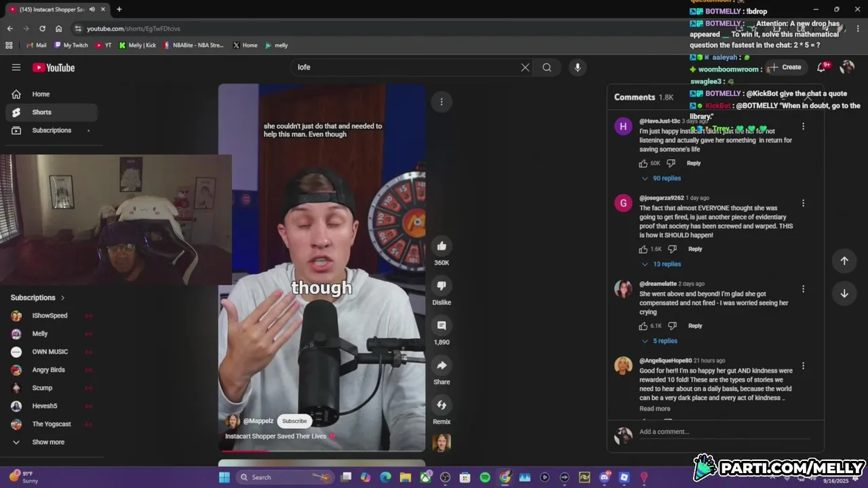The image size is (868, 488).
Task: Like the @josegarza9262 comment
Action: (644, 249)
